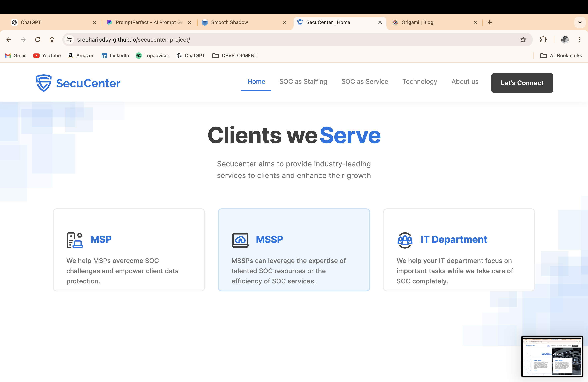Screen dimensions: 588x382
Task: Click the SecuCenter shield logo
Action: (x=44, y=83)
